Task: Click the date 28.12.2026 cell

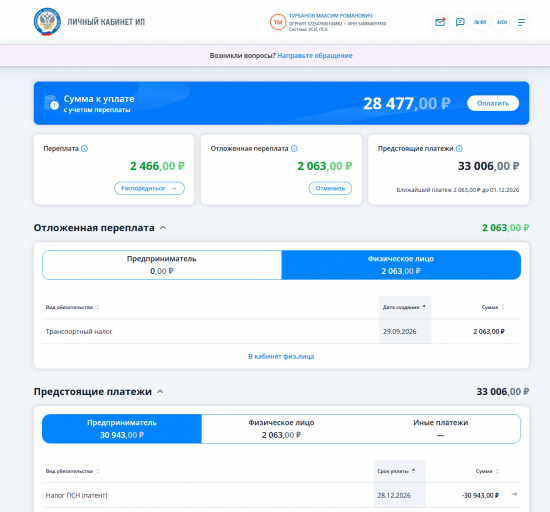Action: [394, 495]
